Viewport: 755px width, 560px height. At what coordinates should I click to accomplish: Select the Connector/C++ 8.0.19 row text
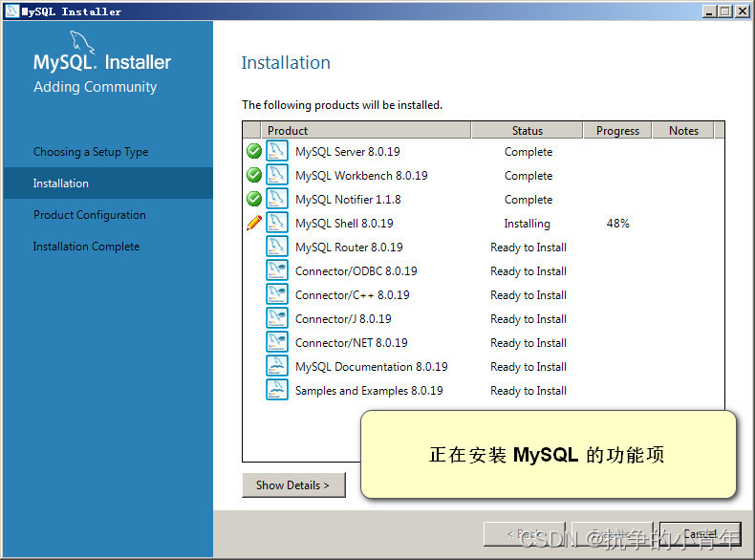tap(352, 295)
